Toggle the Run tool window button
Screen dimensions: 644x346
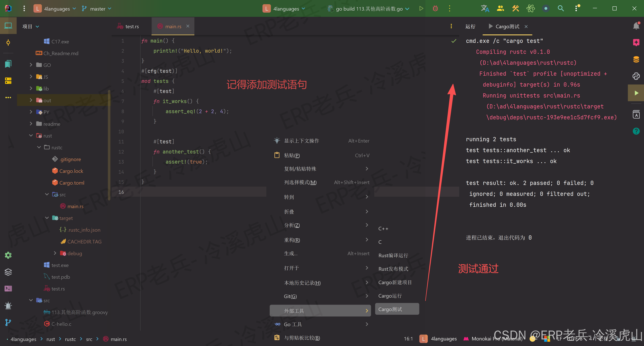[x=636, y=93]
